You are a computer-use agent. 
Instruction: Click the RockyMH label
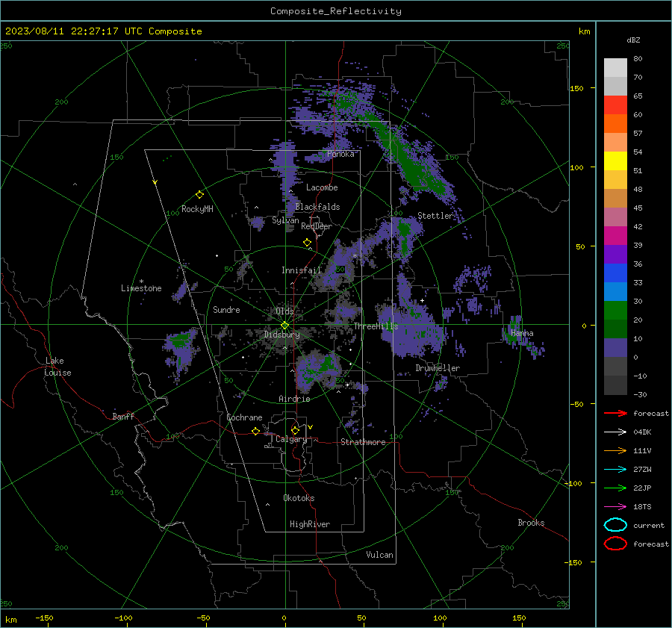(197, 209)
